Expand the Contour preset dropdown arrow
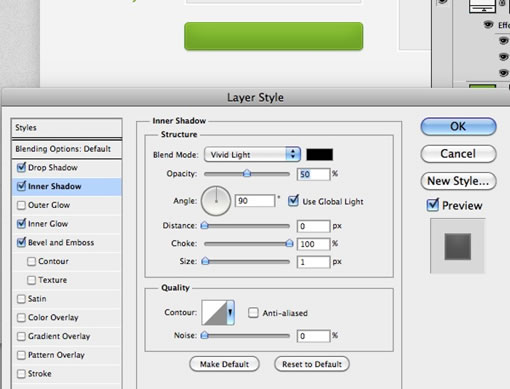Image resolution: width=510 pixels, height=389 pixels. click(x=230, y=312)
